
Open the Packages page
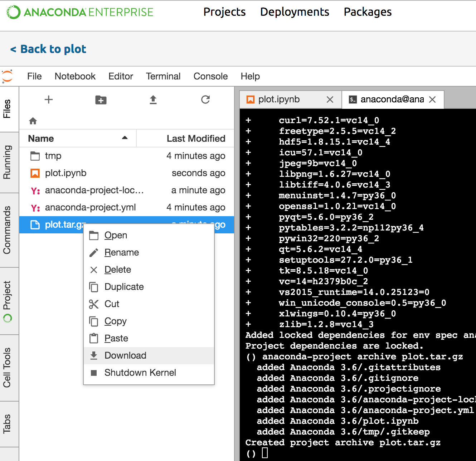pos(368,12)
